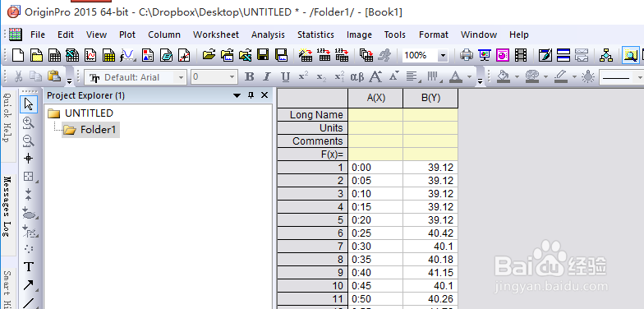Select the Folder1 tree item
Viewport: 644px width, 309px height.
click(90, 130)
